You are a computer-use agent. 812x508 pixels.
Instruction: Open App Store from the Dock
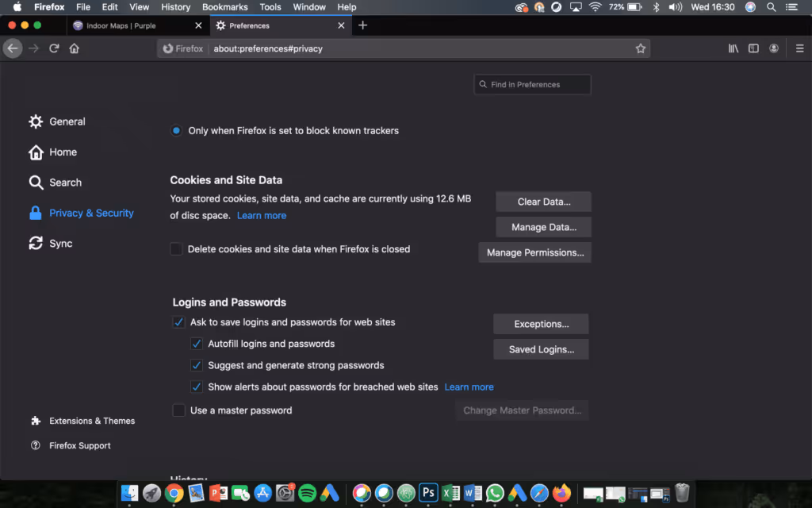[263, 493]
